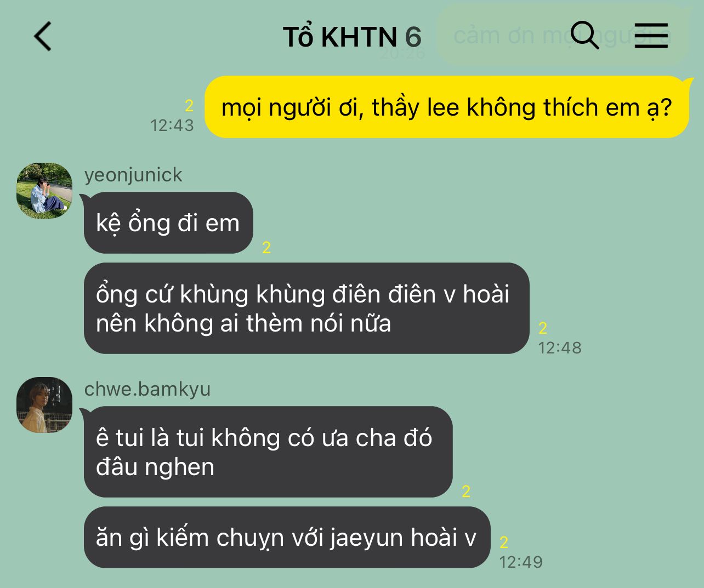The height and width of the screenshot is (588, 704).
Task: Tap the yeonjunick username label
Action: click(x=133, y=175)
